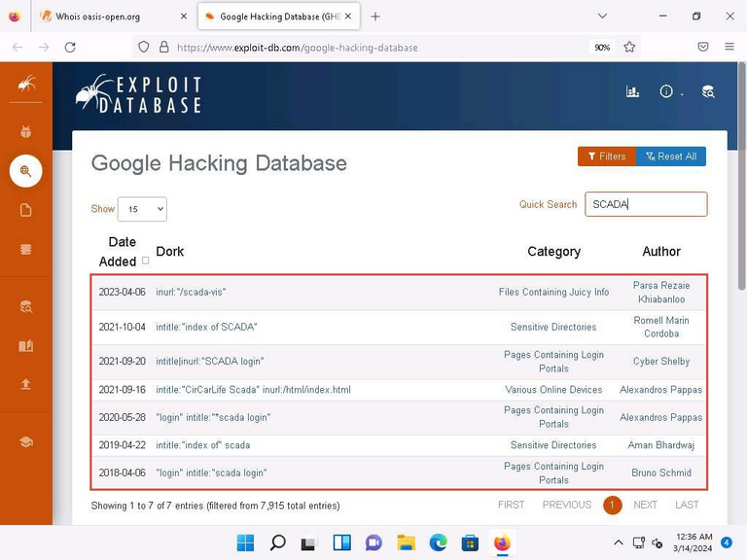Open File Explorer from taskbar
The image size is (747, 560).
406,542
